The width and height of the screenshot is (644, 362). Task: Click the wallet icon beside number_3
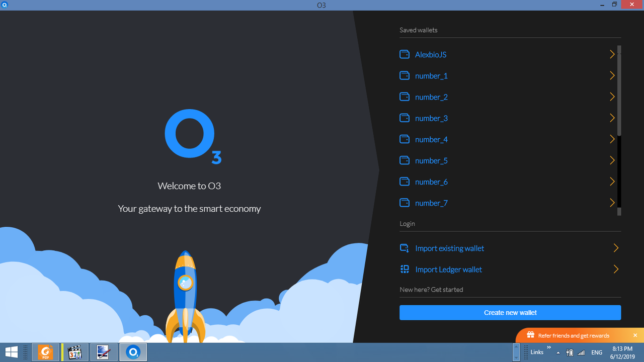point(405,118)
